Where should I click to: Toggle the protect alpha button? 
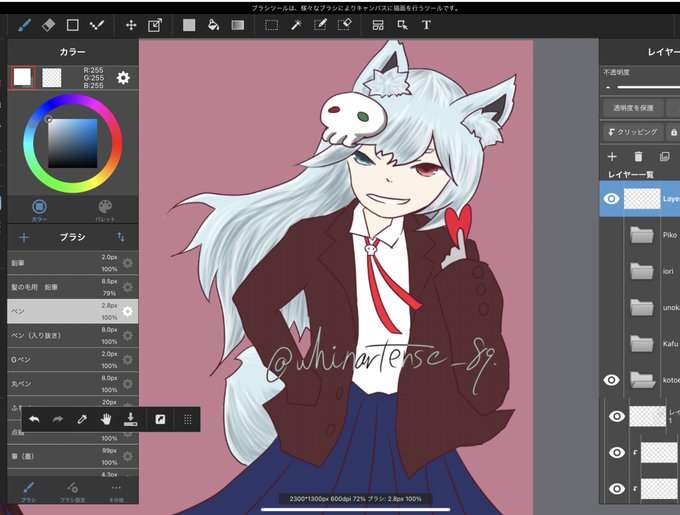(x=633, y=108)
